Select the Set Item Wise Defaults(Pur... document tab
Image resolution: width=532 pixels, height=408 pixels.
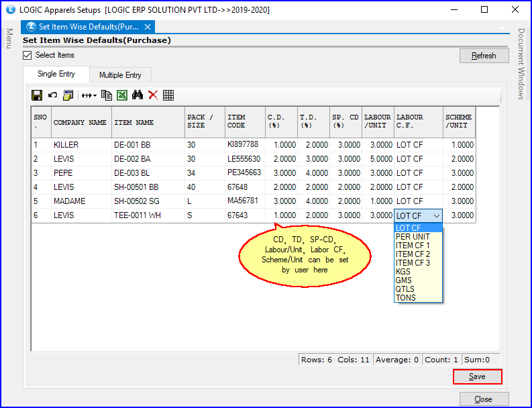[x=88, y=27]
